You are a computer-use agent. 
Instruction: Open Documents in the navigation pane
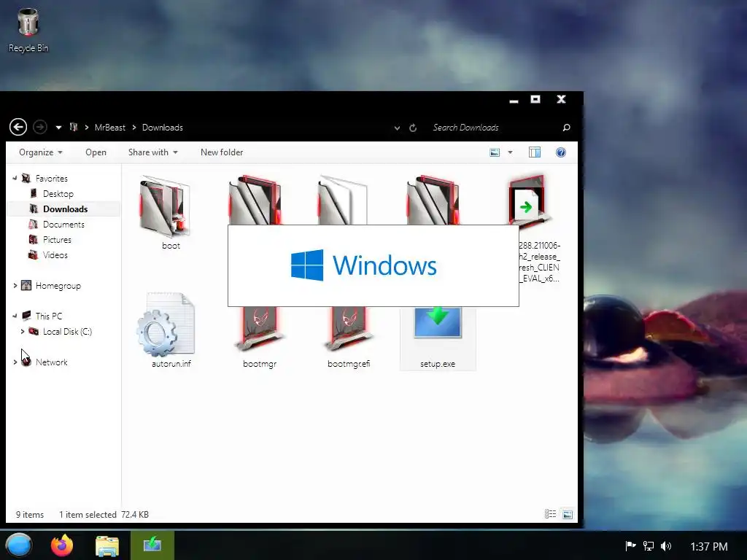click(63, 225)
